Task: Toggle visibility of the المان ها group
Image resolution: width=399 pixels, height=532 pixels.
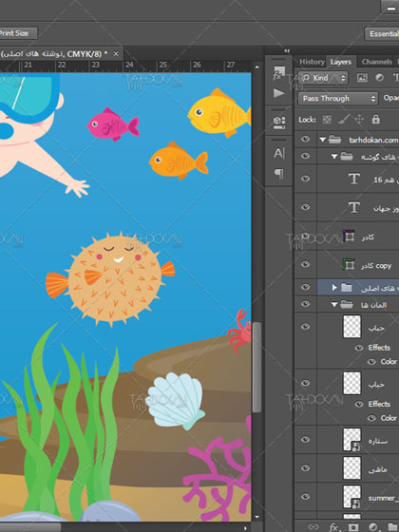Action: point(305,304)
